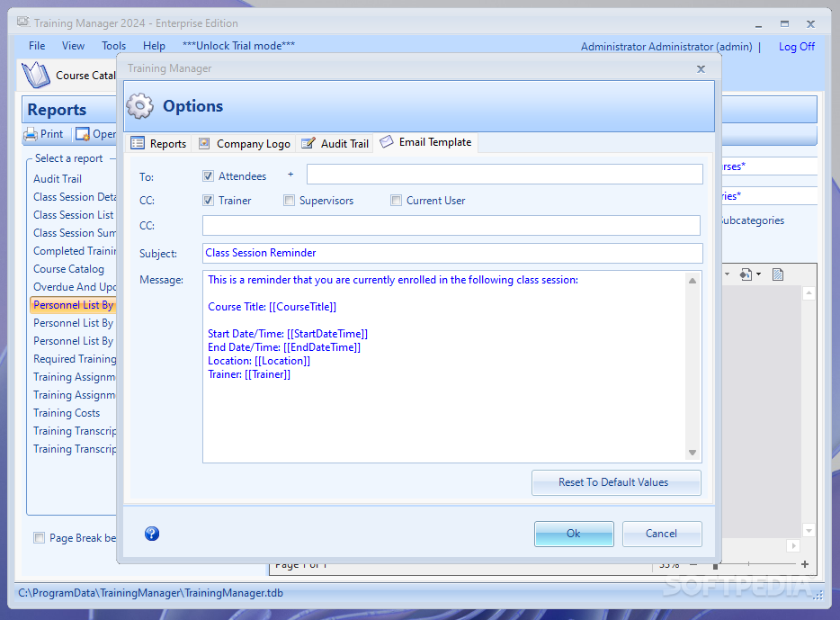Click the export icon in report viewer
This screenshot has height=620, width=840.
pyautogui.click(x=746, y=274)
